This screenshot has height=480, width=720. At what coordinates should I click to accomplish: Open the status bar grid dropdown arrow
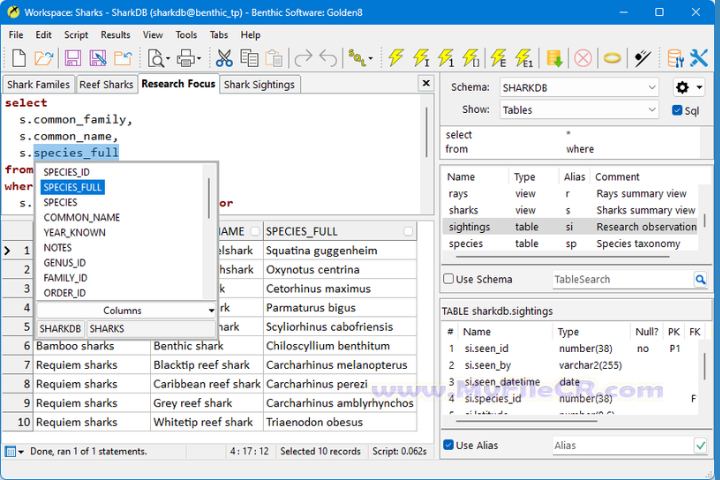pyautogui.click(x=21, y=452)
